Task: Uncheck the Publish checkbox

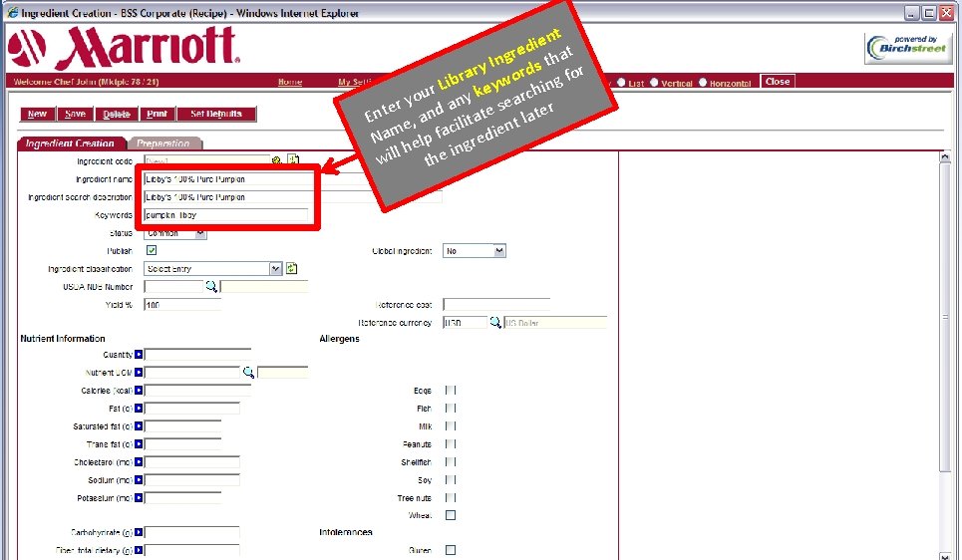Action: [152, 250]
